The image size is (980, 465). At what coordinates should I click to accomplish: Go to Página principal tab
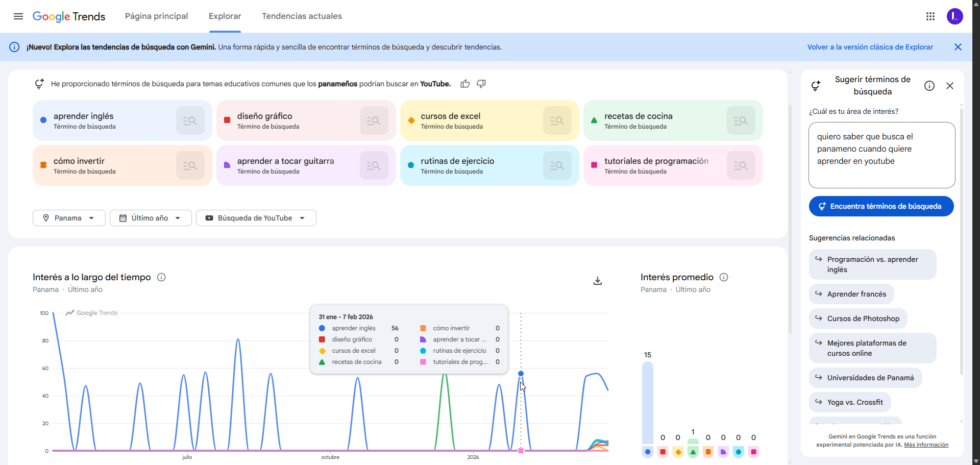(157, 16)
